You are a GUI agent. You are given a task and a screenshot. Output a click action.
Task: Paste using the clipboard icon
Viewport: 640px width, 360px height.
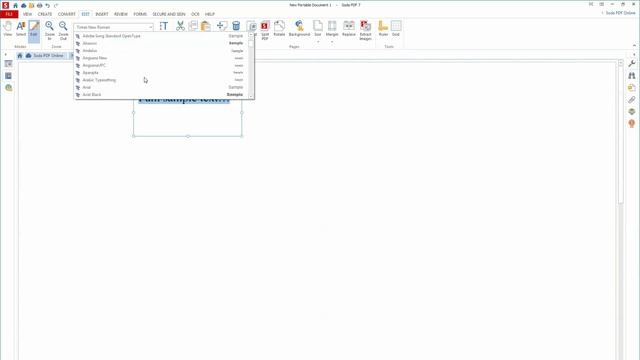point(206,27)
